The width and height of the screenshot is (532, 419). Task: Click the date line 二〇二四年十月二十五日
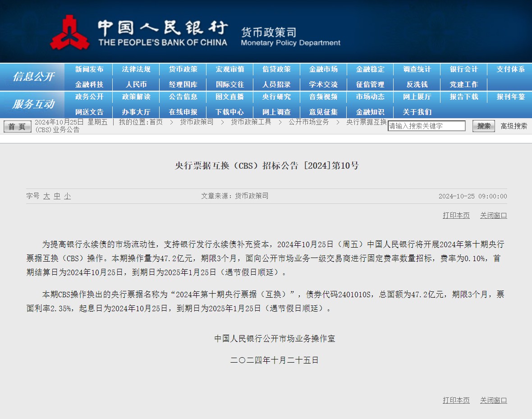coord(275,360)
